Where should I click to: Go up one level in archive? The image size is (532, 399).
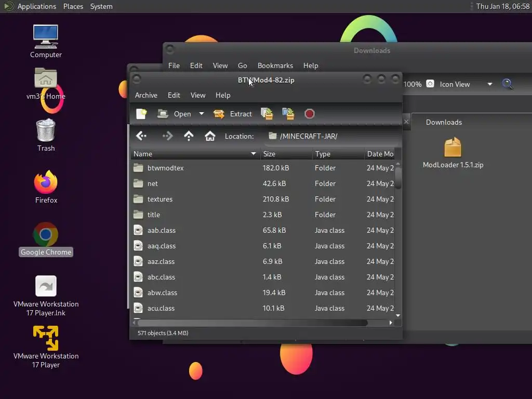click(x=189, y=136)
